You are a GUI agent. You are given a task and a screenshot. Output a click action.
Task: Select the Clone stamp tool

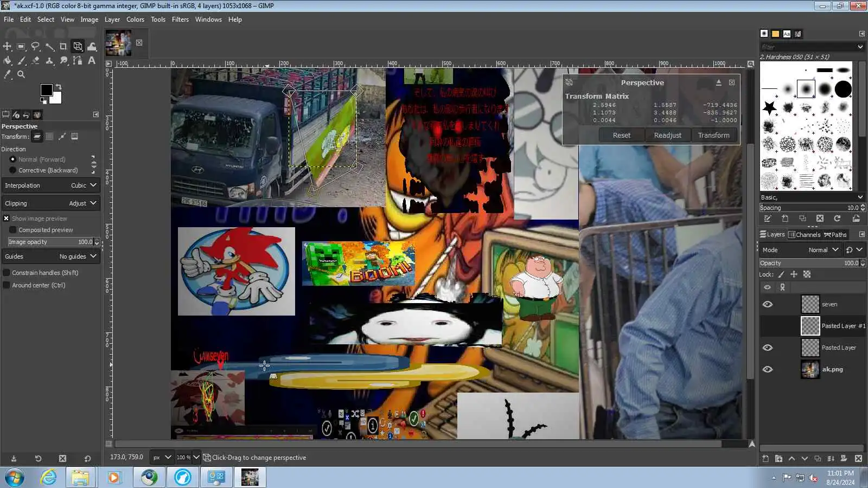coord(49,61)
